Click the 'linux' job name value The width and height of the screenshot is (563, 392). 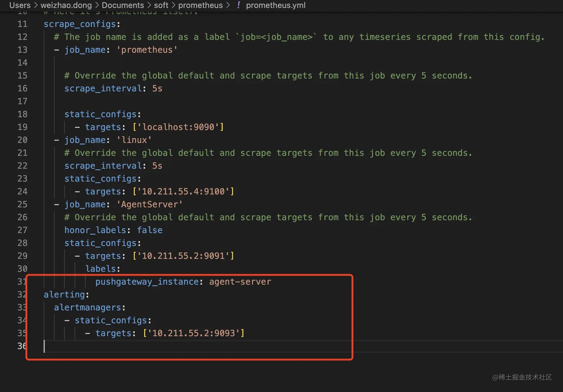click(134, 140)
